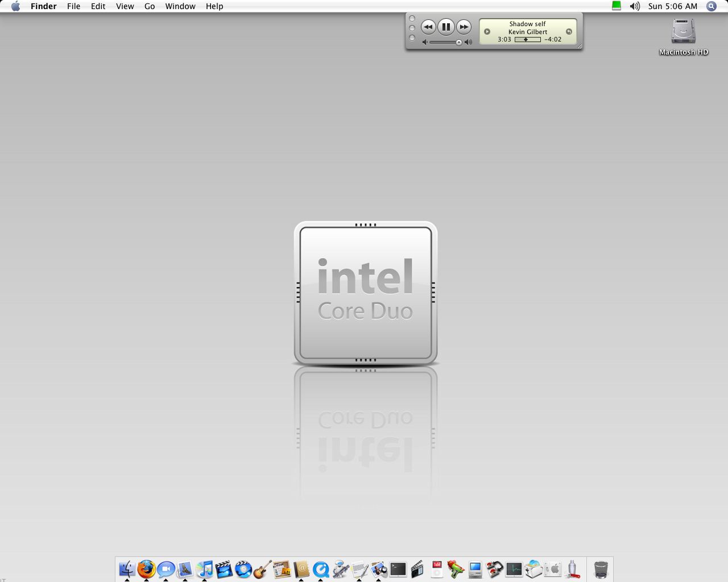
Task: Click artist name Kevin Gilbert
Action: tap(528, 32)
